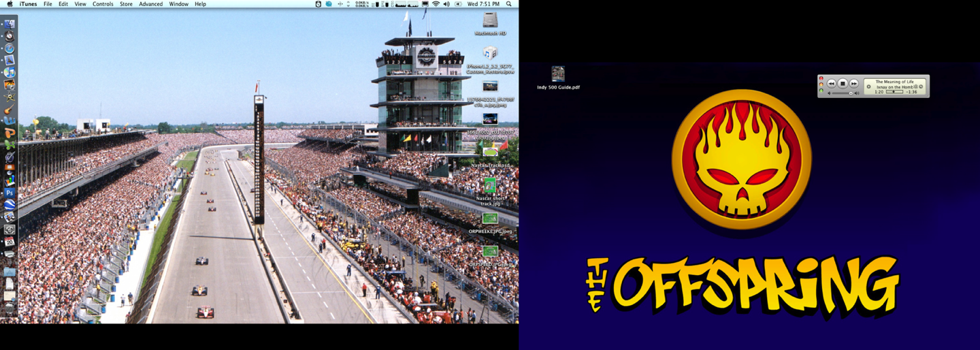Screen dimensions: 980x350
Task: Click the network speed KB/s monitor
Action: click(362, 4)
